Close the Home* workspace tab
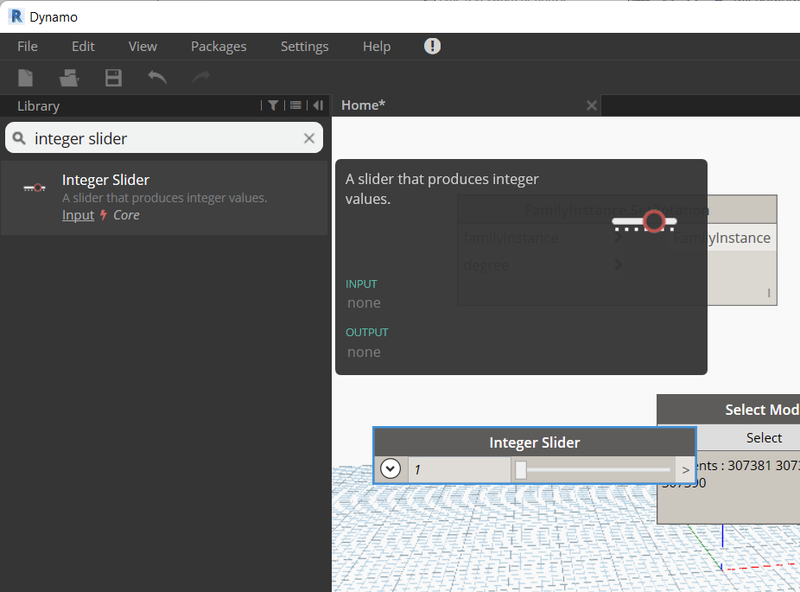The height and width of the screenshot is (592, 800). [x=591, y=106]
